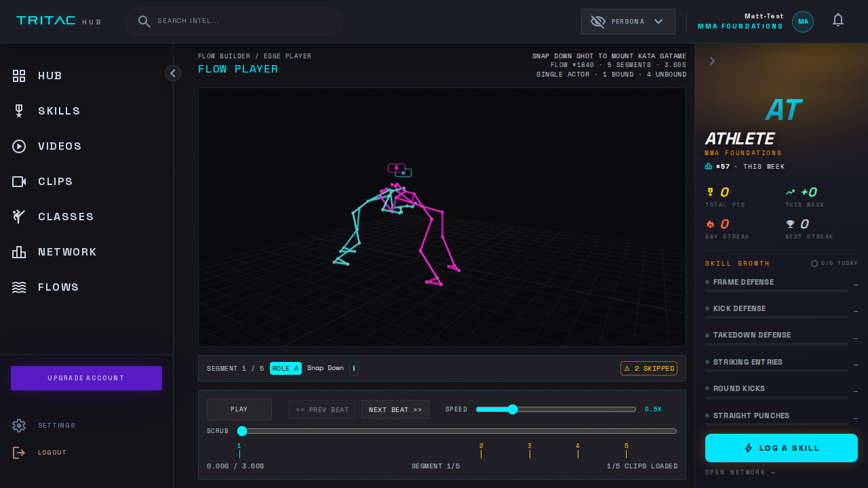
Task: Select the Frame Defense skill row
Action: point(781,285)
